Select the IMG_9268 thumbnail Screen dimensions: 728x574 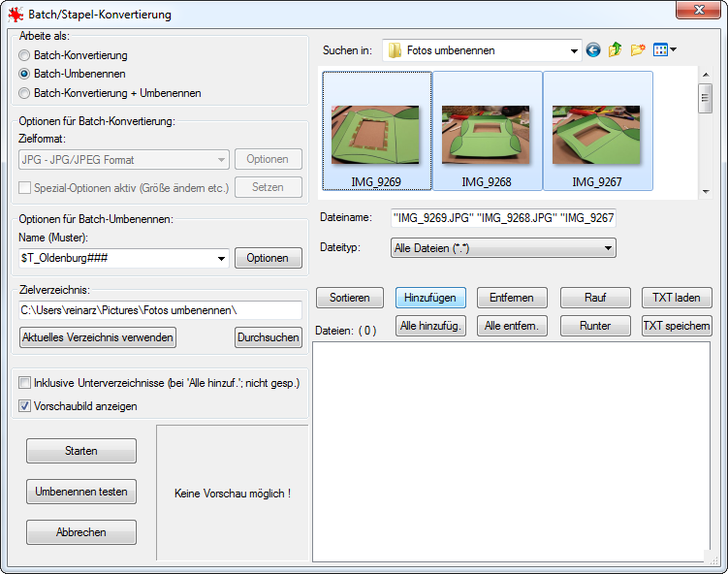[x=487, y=131]
